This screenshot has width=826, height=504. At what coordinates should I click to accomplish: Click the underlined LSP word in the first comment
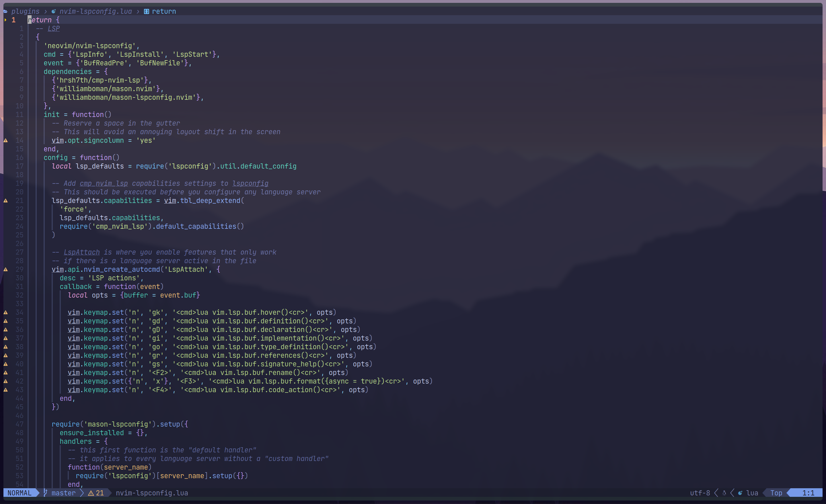[x=54, y=28]
